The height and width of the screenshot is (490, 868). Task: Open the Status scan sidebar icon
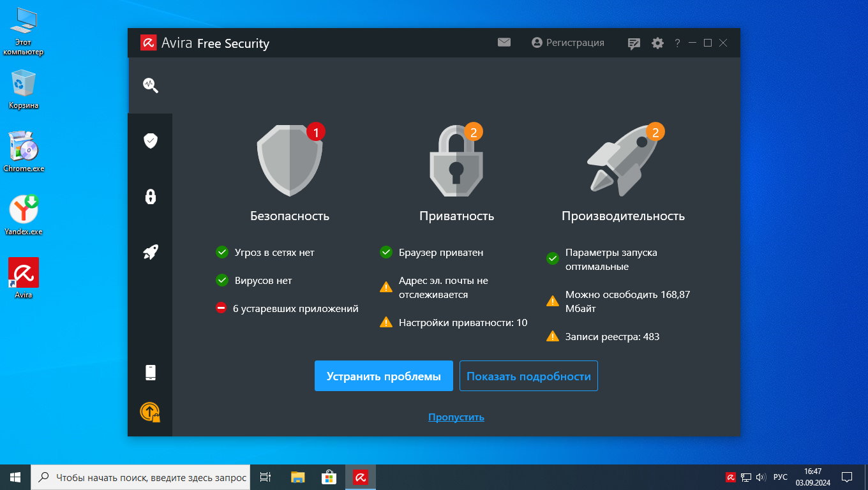(x=151, y=85)
